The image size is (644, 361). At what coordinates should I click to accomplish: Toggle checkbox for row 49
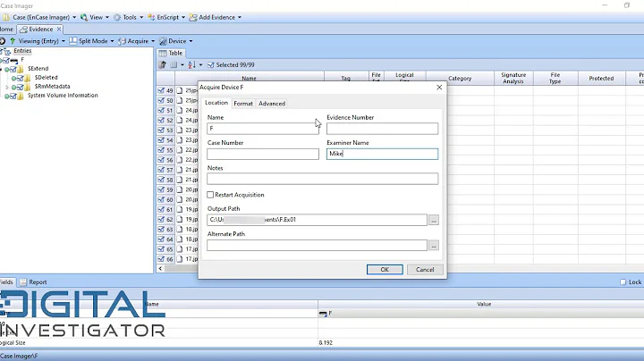pos(161,90)
